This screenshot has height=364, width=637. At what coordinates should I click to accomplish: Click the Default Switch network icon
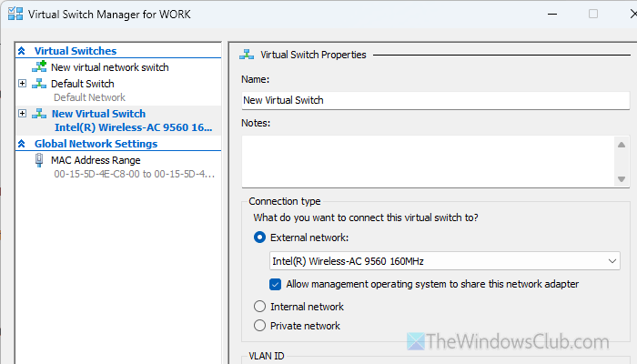(39, 84)
